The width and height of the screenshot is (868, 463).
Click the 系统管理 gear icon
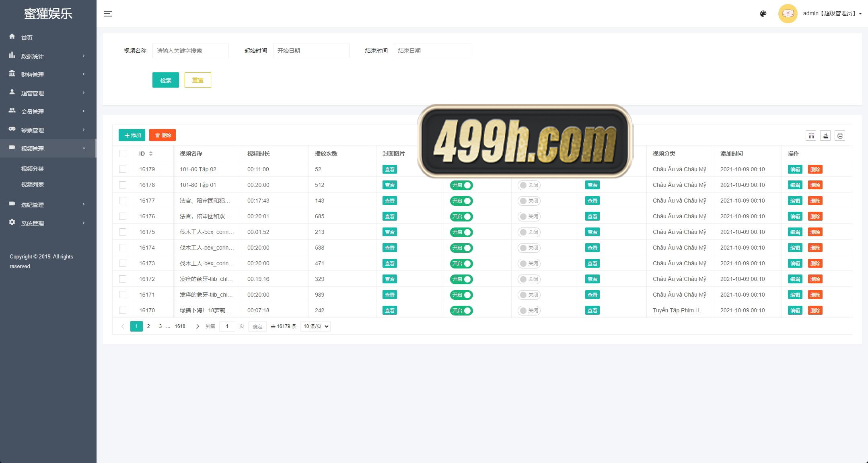[12, 222]
